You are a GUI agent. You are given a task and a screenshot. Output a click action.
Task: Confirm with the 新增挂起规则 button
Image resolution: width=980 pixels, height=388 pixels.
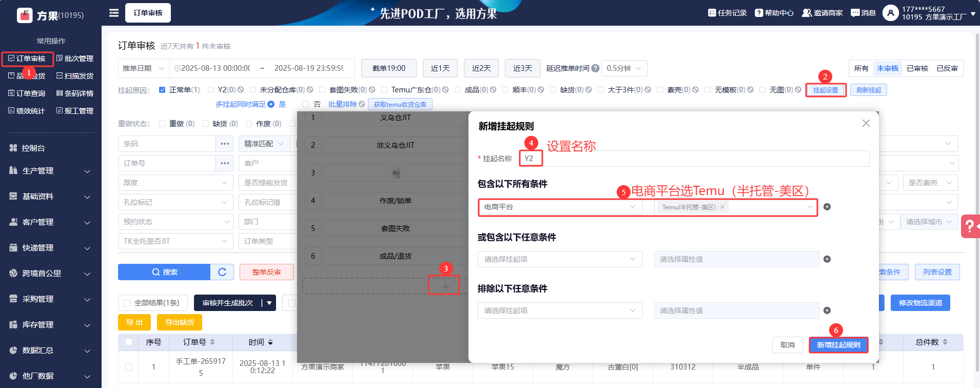click(838, 345)
